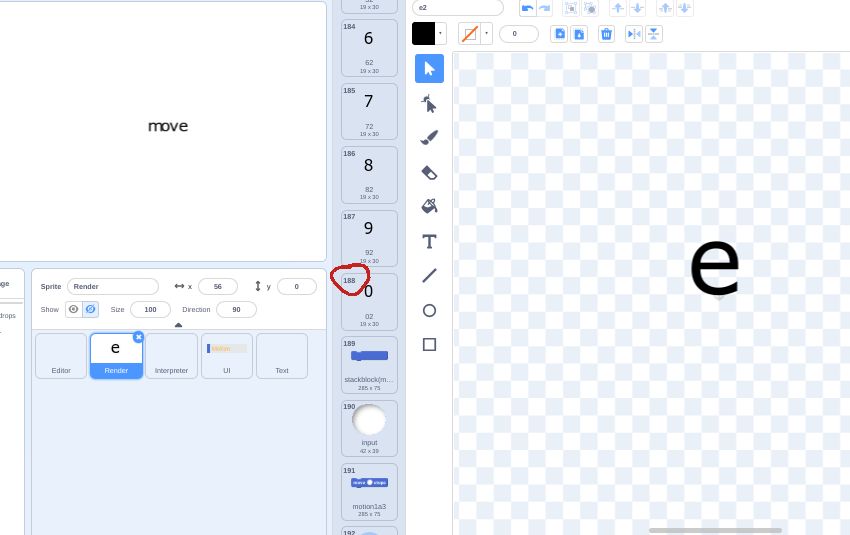Click the black fill color swatch
This screenshot has height=535, width=850.
[423, 34]
